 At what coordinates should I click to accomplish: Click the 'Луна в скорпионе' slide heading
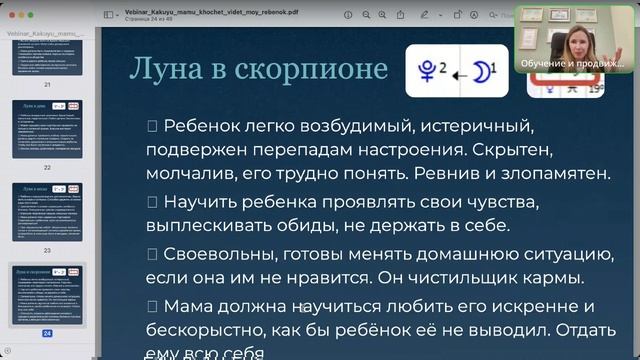pyautogui.click(x=258, y=68)
